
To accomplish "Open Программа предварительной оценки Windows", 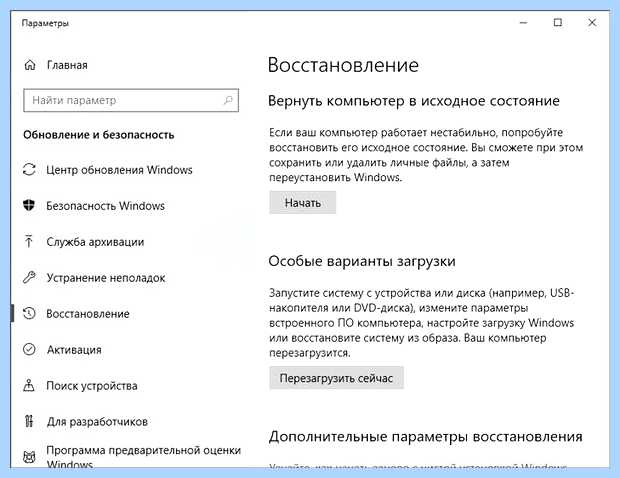I will pos(144,457).
